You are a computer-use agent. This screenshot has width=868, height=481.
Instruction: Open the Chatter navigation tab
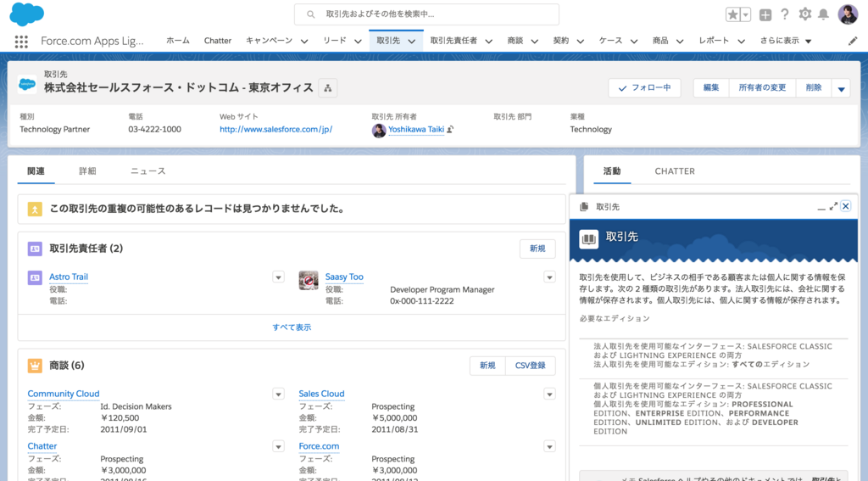[218, 41]
